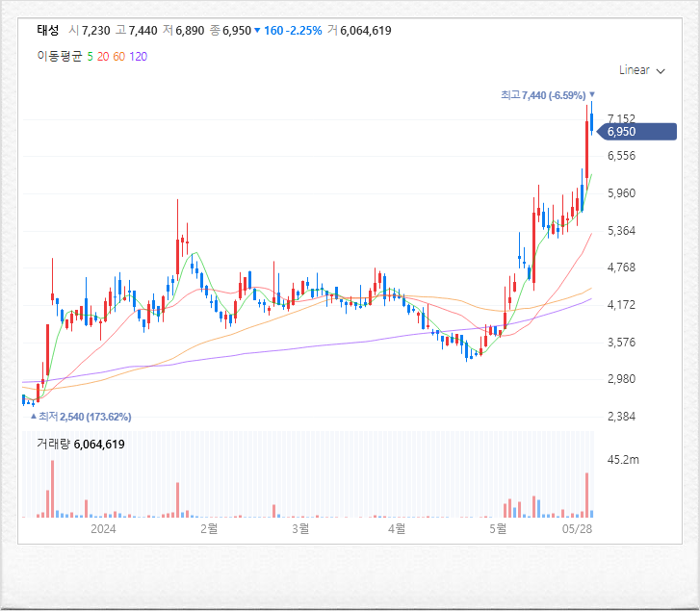
Task: Click the 2024 date axis label
Action: (x=103, y=529)
